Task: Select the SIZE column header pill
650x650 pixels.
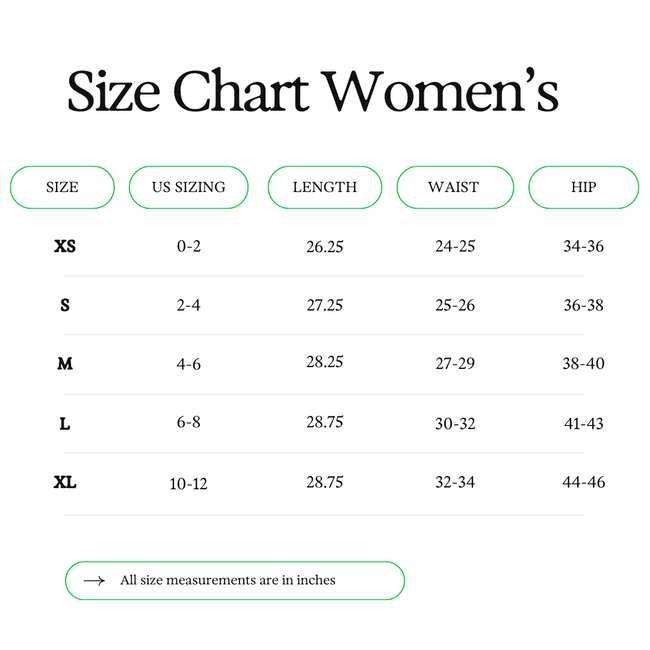Action: [x=62, y=187]
